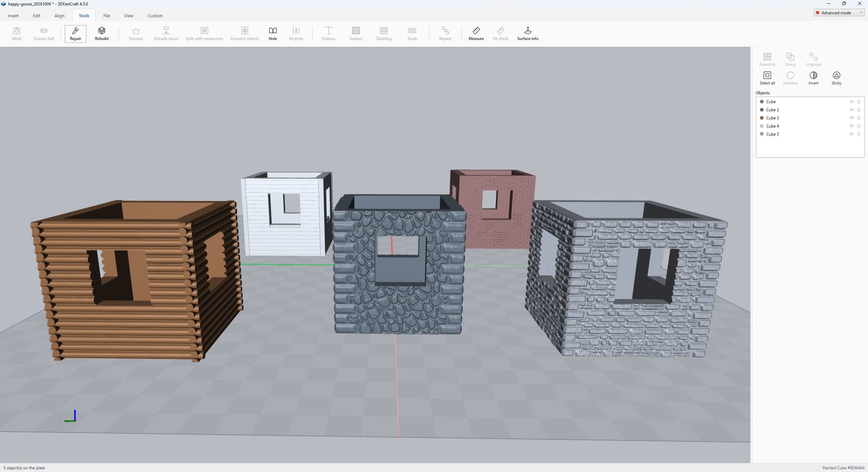Viewport: 868px width, 472px height.
Task: Choose the Voronoi tool
Action: tap(136, 34)
